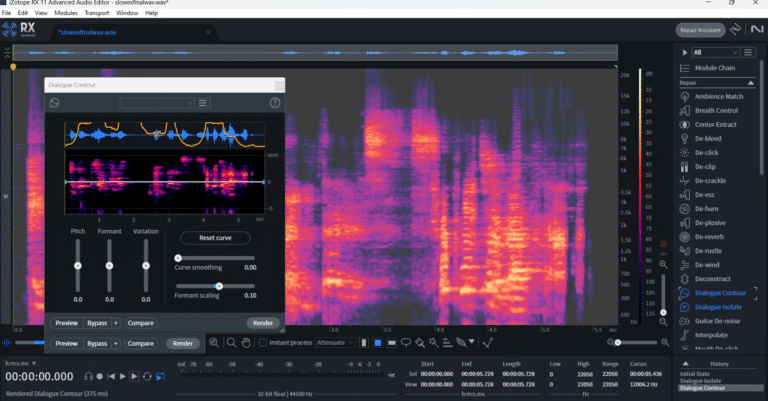Screen dimensions: 768x401
Task: Start playback with the play button
Action: (x=122, y=377)
